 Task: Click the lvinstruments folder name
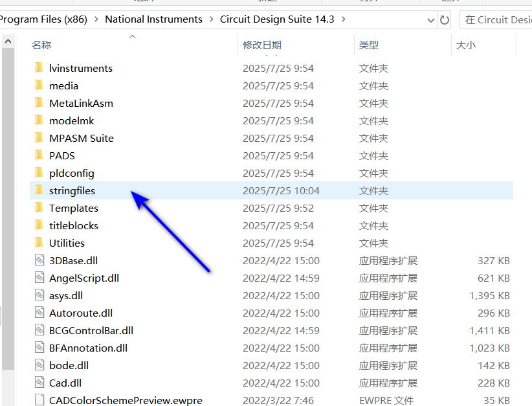(81, 68)
